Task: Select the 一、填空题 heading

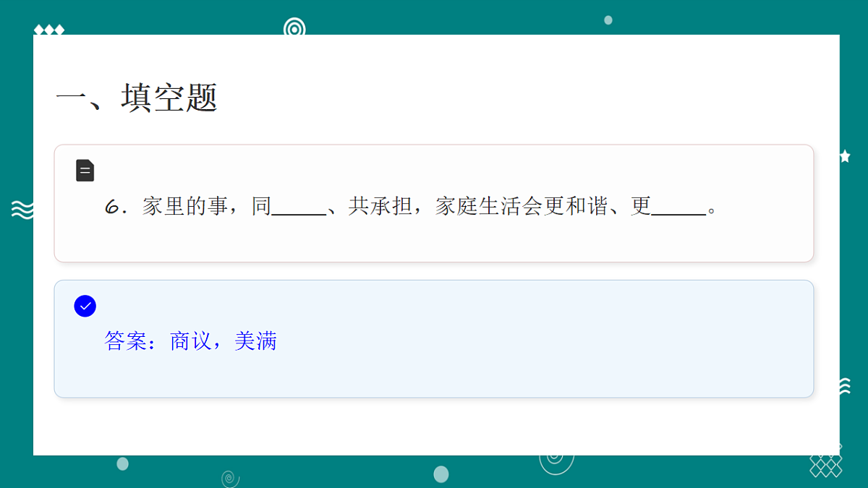Action: (137, 98)
